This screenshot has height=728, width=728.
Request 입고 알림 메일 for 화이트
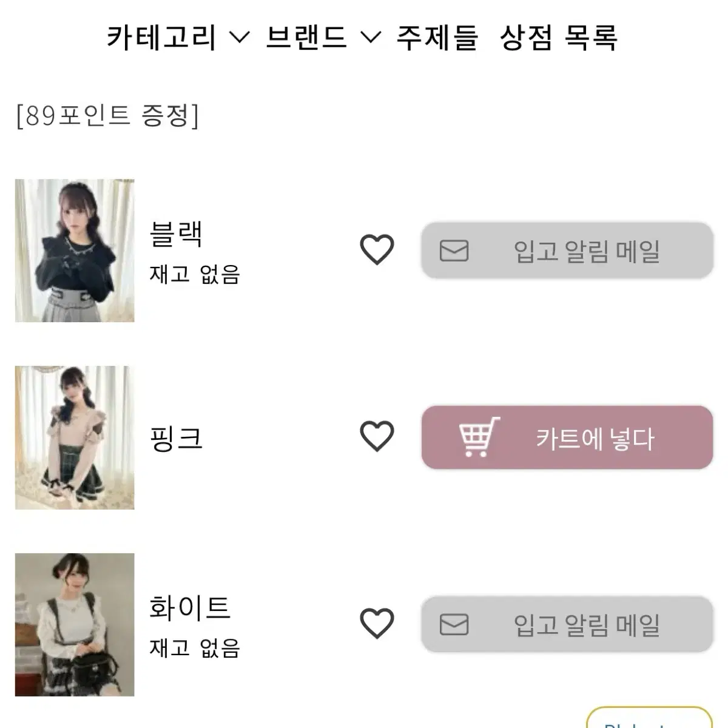tap(567, 624)
